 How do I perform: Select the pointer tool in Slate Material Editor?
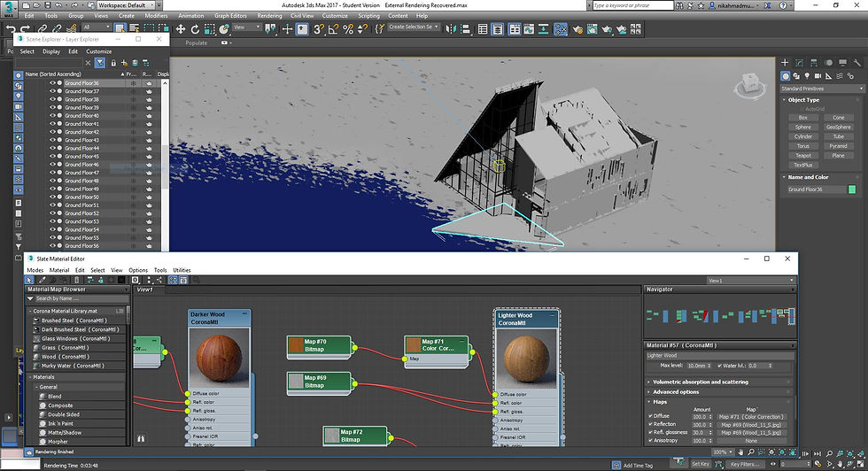pos(30,280)
